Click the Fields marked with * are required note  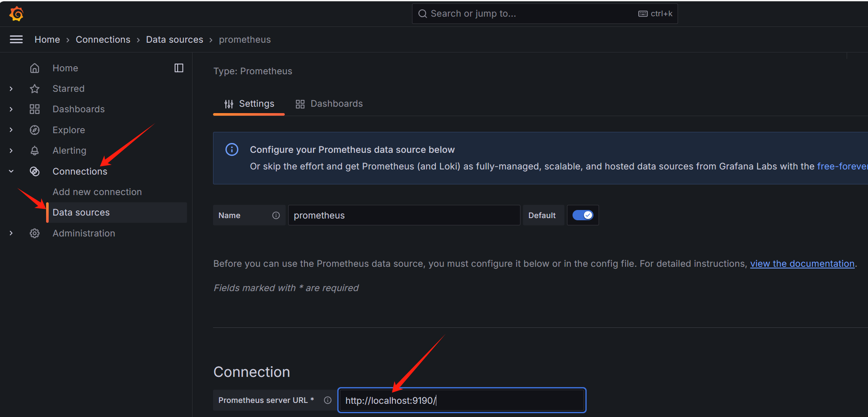click(286, 288)
